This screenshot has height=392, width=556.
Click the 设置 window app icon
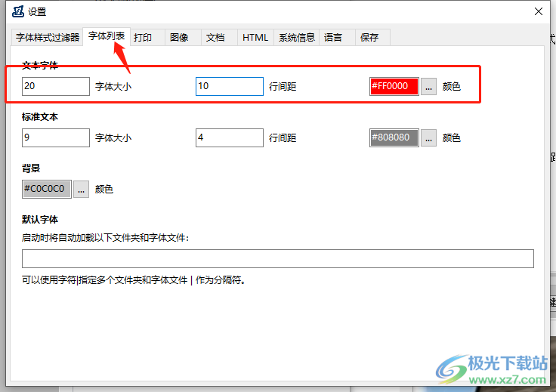click(18, 11)
